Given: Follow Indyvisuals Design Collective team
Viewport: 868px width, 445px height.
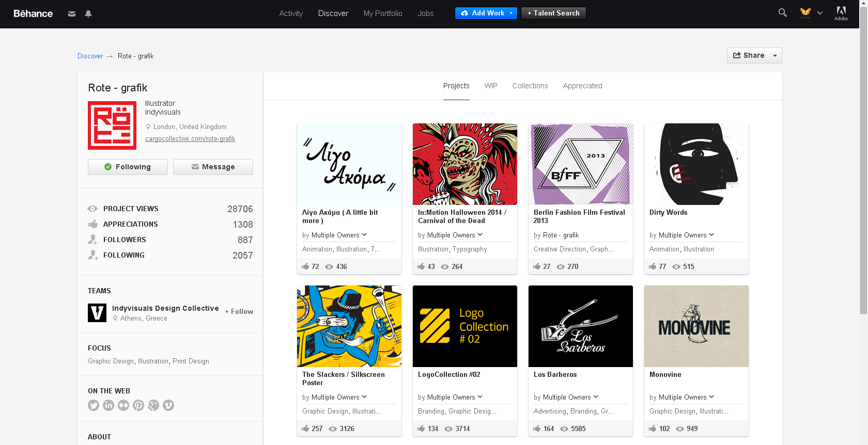Looking at the screenshot, I should [x=239, y=311].
